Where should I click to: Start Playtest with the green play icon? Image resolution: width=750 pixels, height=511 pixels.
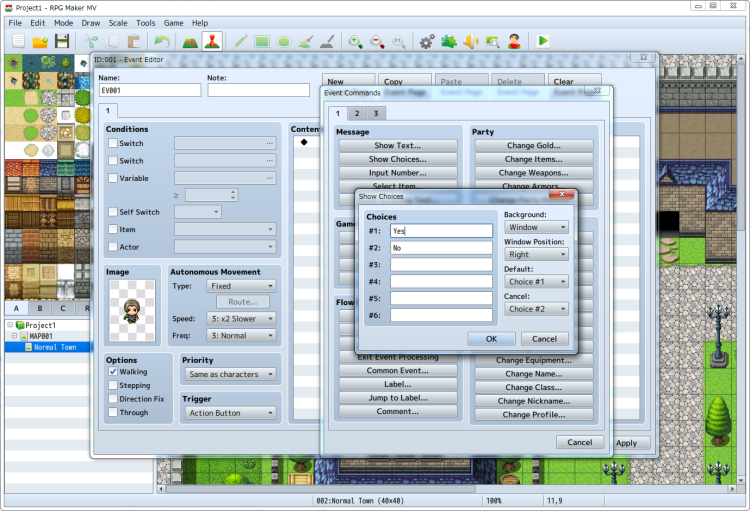click(x=542, y=41)
